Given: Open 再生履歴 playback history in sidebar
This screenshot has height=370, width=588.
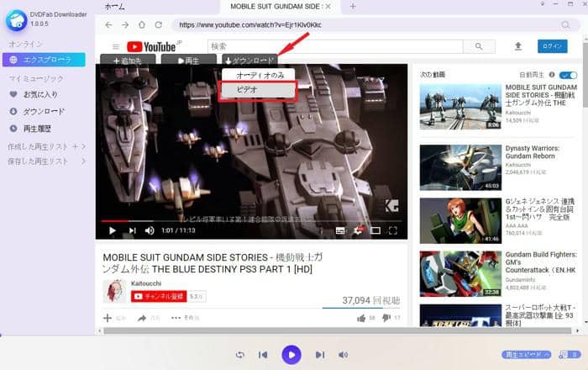Looking at the screenshot, I should click(x=37, y=129).
